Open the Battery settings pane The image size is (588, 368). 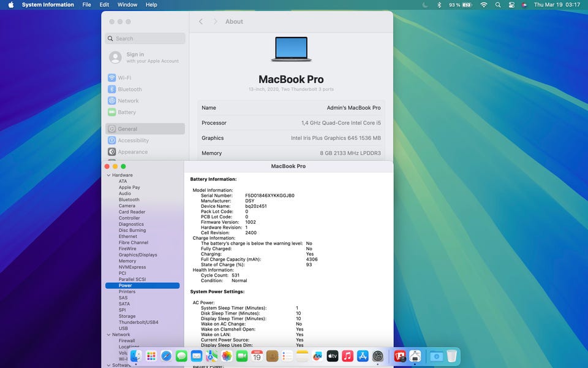(126, 112)
